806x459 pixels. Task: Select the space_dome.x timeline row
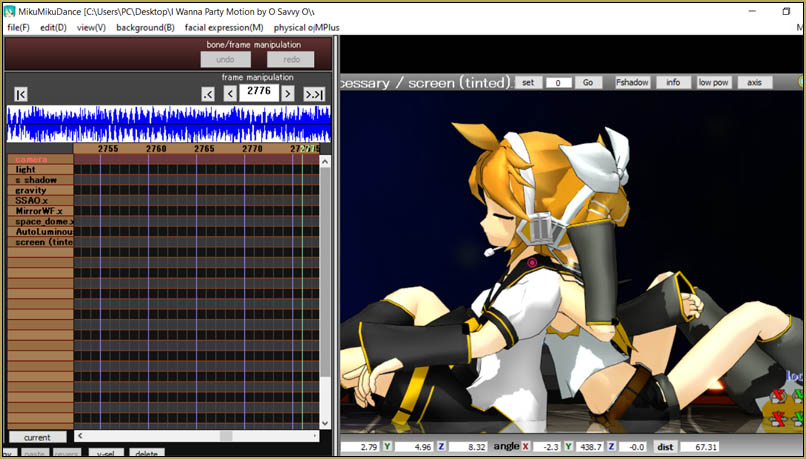click(x=41, y=222)
